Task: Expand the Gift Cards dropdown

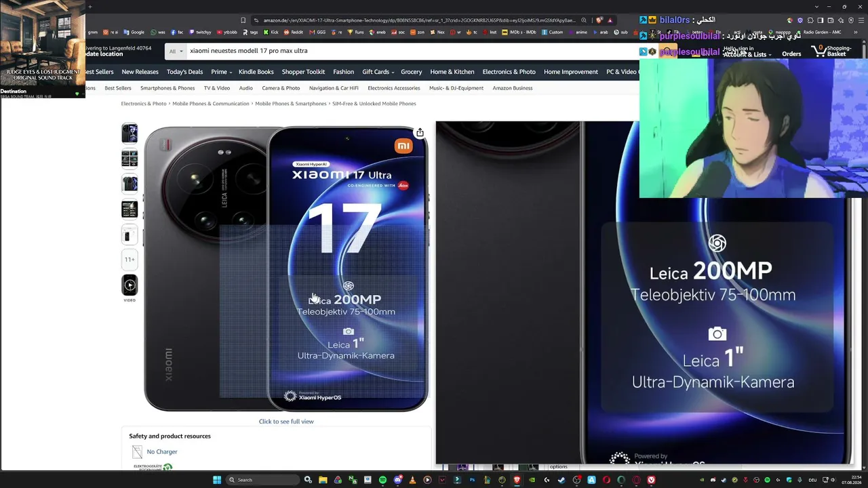Action: [378, 72]
